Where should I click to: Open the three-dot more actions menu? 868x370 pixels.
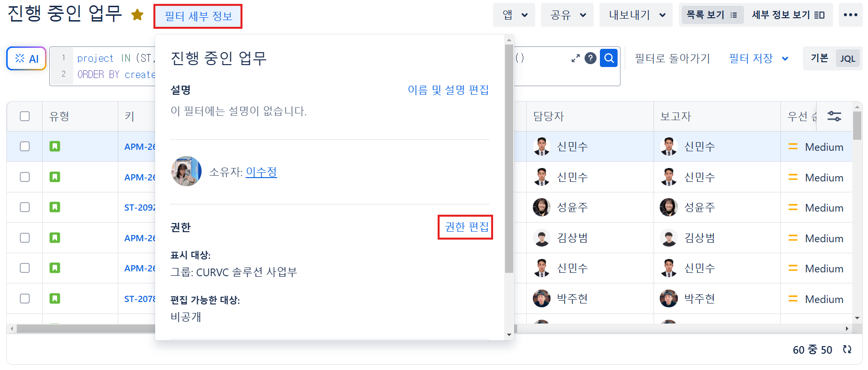point(850,15)
